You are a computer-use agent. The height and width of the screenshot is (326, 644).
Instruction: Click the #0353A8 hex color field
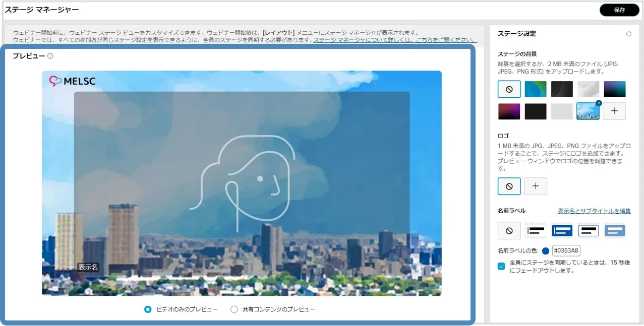tap(566, 250)
